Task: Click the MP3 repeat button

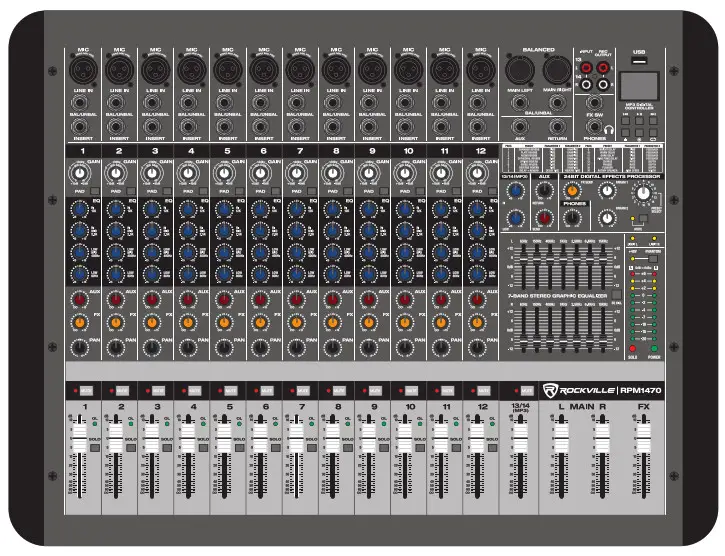Action: pyautogui.click(x=653, y=133)
